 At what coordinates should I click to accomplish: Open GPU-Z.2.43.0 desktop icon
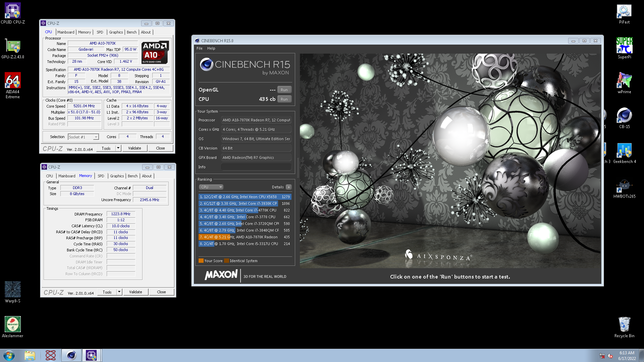(x=13, y=49)
